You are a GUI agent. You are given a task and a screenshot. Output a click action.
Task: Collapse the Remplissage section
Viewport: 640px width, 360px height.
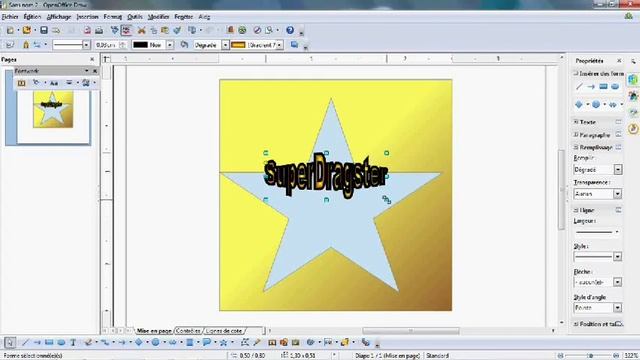click(x=576, y=147)
